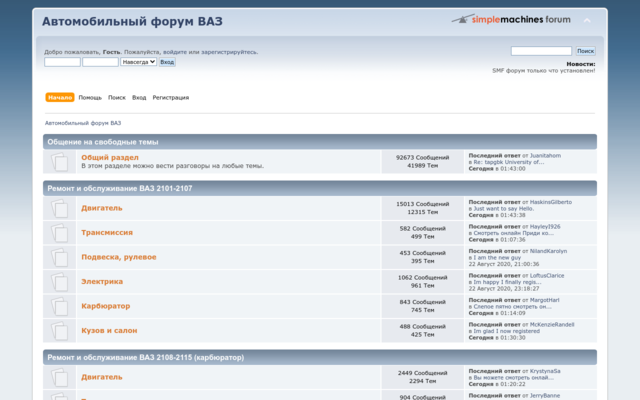Open the Начало menu tab
Image resolution: width=640 pixels, height=400 pixels.
pos(60,98)
